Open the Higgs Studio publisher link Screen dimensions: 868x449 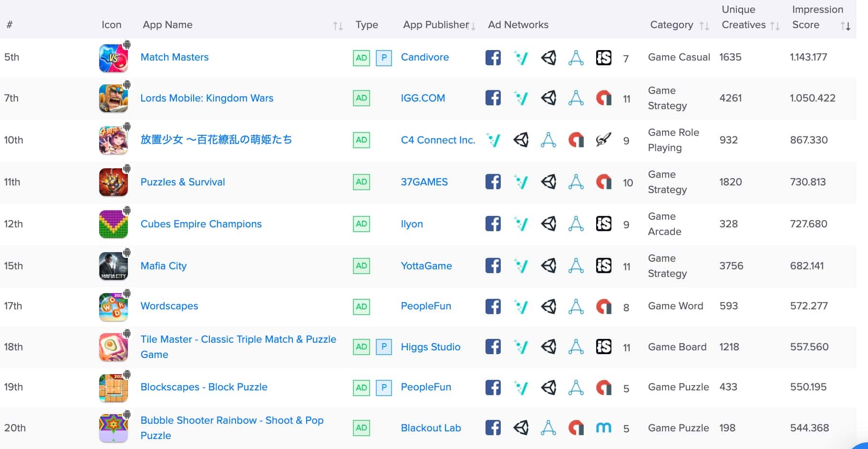coord(431,347)
